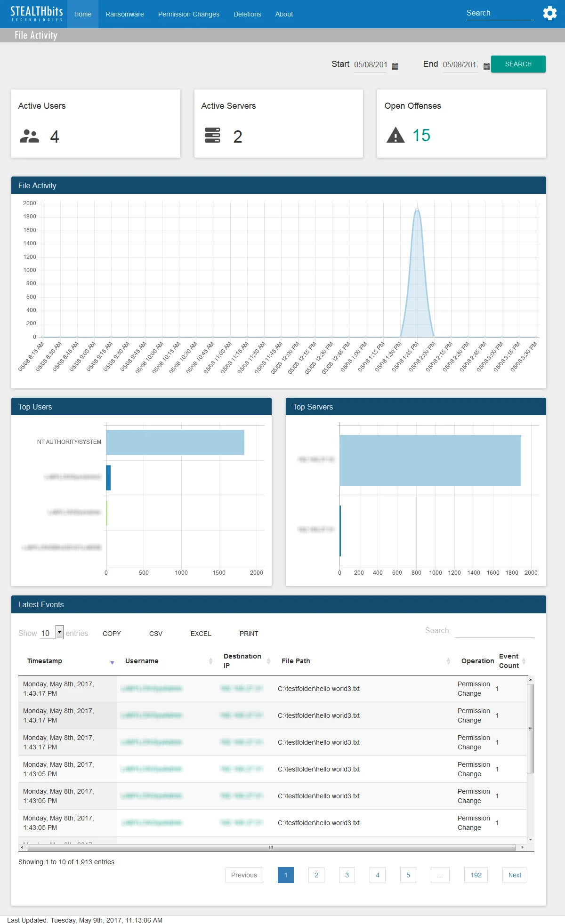
Task: Export table to EXCEL
Action: (x=201, y=634)
